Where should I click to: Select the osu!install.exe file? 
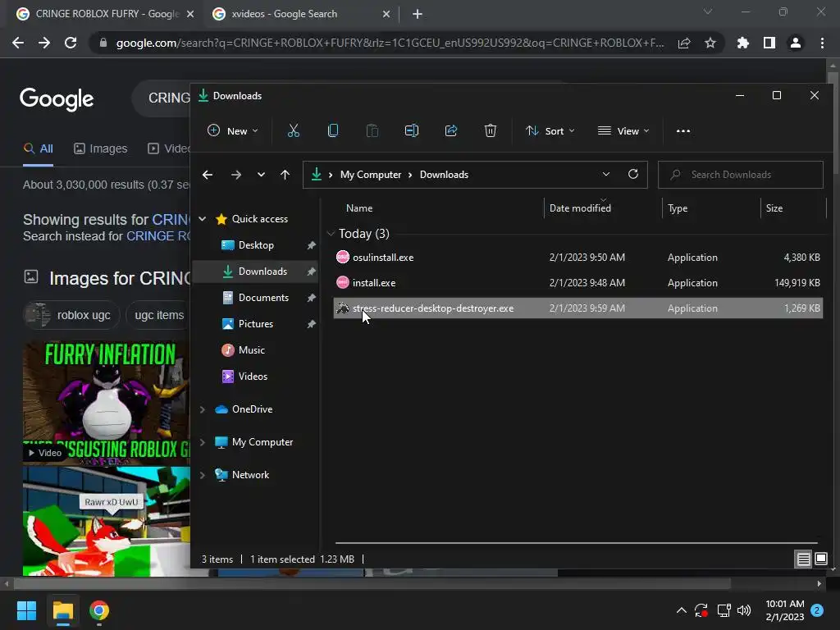pyautogui.click(x=578, y=257)
